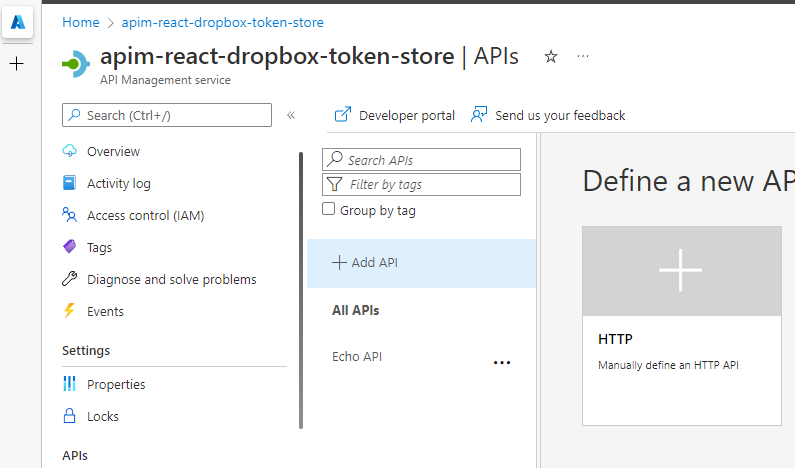Screen dimensions: 795x468
Task: Click the Overview cloud icon
Action: click(x=69, y=151)
